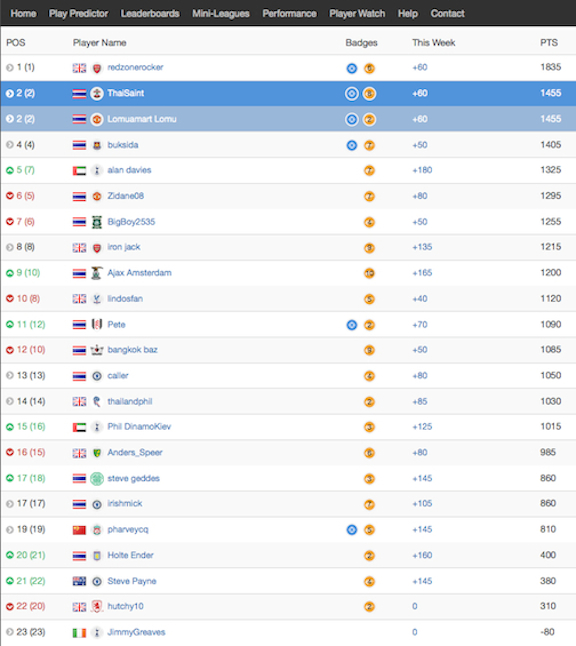Open Mini-Leagues in navigation bar
The image size is (576, 646).
221,14
